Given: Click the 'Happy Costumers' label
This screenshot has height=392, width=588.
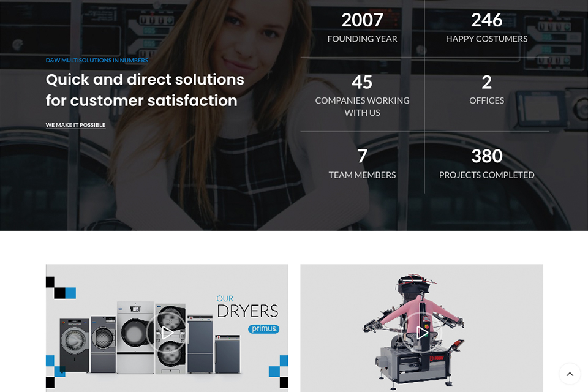Looking at the screenshot, I should 486,39.
